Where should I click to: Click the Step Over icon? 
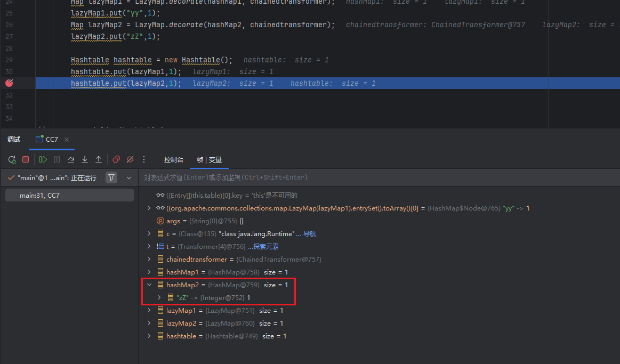click(71, 159)
